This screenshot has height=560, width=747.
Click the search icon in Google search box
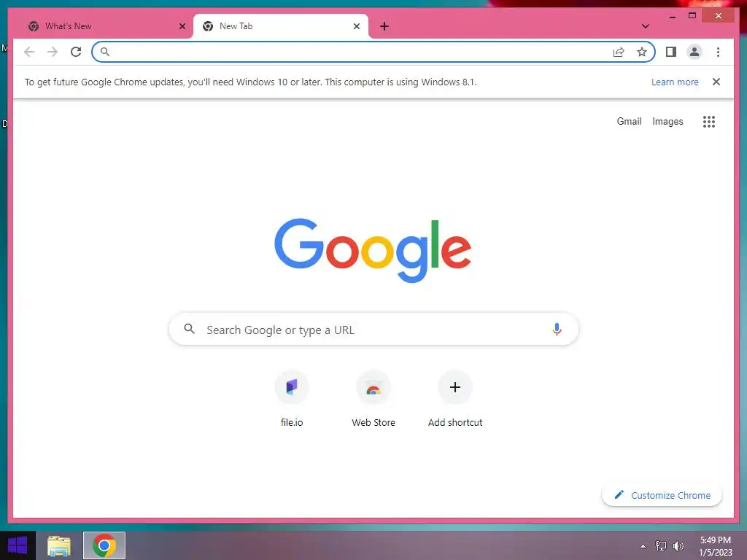190,329
